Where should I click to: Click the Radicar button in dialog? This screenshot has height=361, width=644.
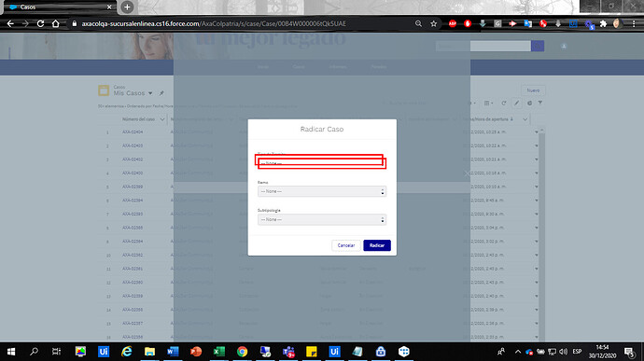tap(377, 245)
